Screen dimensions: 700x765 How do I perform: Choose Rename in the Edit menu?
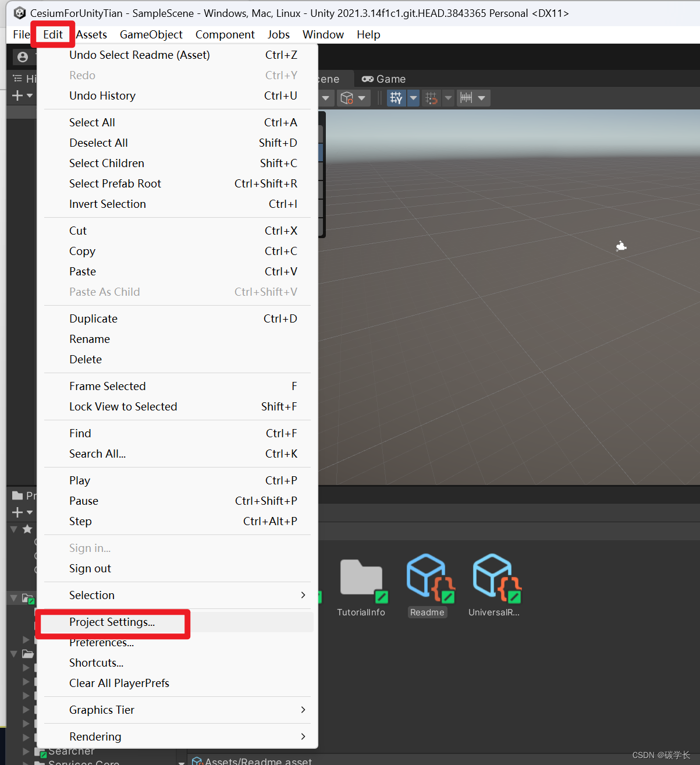click(177, 339)
